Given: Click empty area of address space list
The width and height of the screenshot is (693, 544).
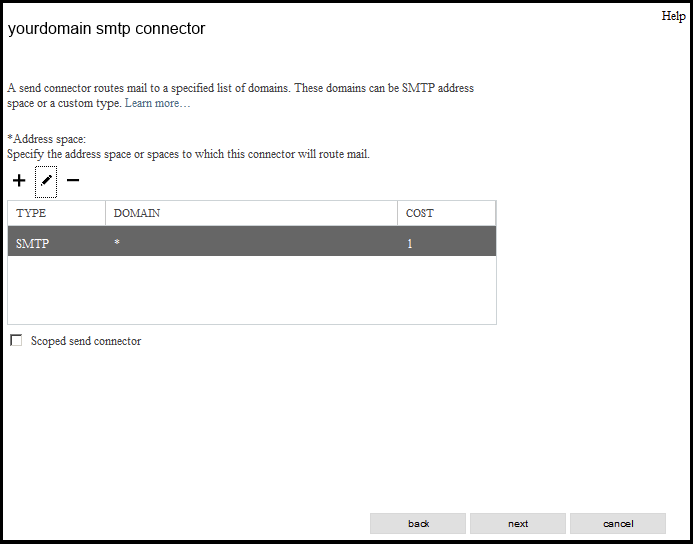Looking at the screenshot, I should pos(252,289).
